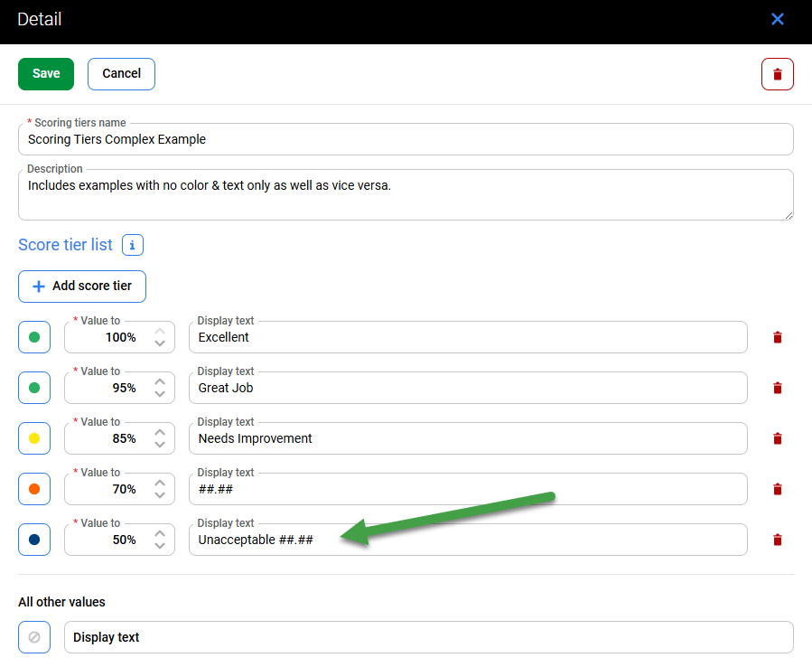This screenshot has height=667, width=812.
Task: Delete the Great Job score tier
Action: click(x=777, y=388)
